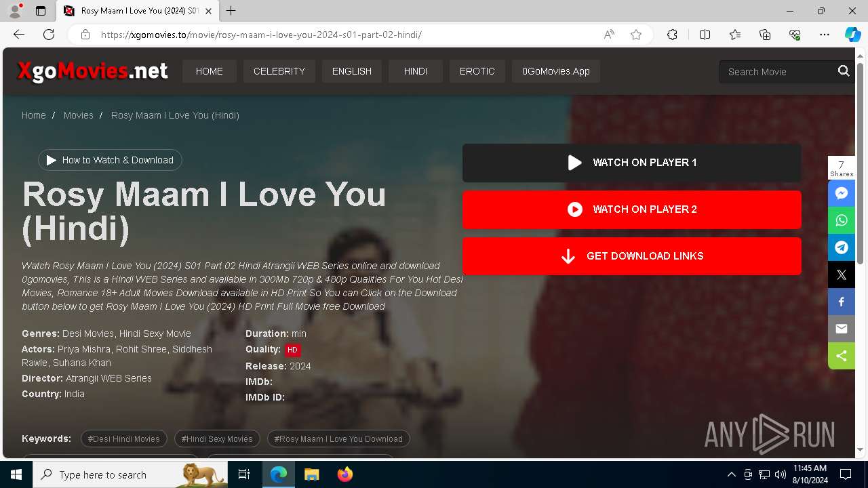
Task: Open File Explorer from taskbar
Action: coord(311,474)
